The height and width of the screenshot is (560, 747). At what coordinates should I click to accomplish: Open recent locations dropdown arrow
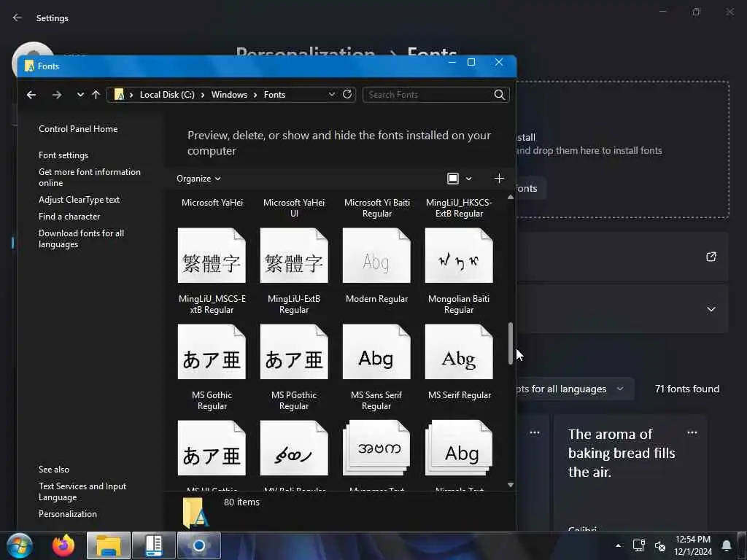pyautogui.click(x=80, y=95)
